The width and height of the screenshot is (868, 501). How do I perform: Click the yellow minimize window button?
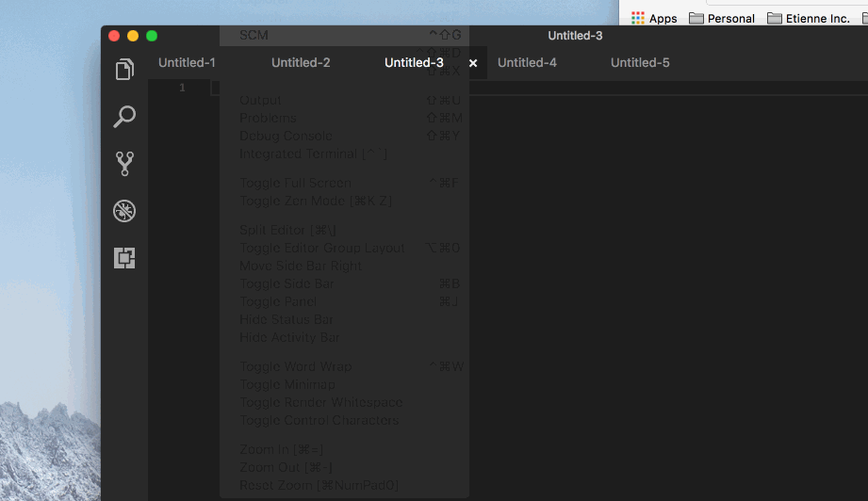tap(133, 36)
